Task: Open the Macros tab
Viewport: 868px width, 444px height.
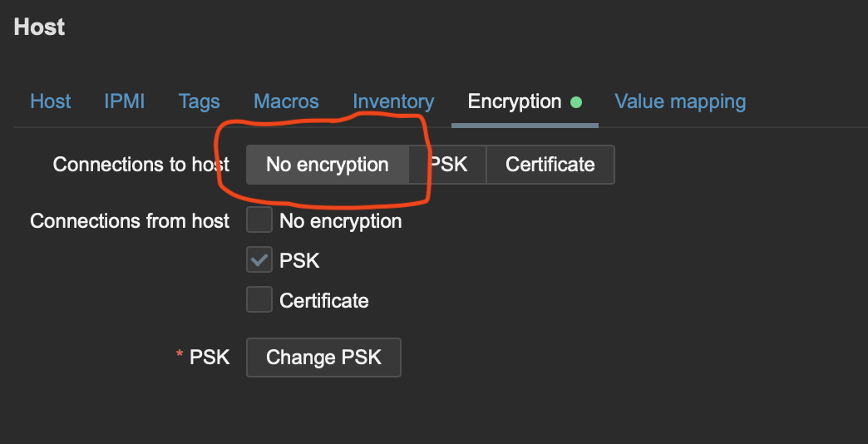Action: [x=286, y=101]
